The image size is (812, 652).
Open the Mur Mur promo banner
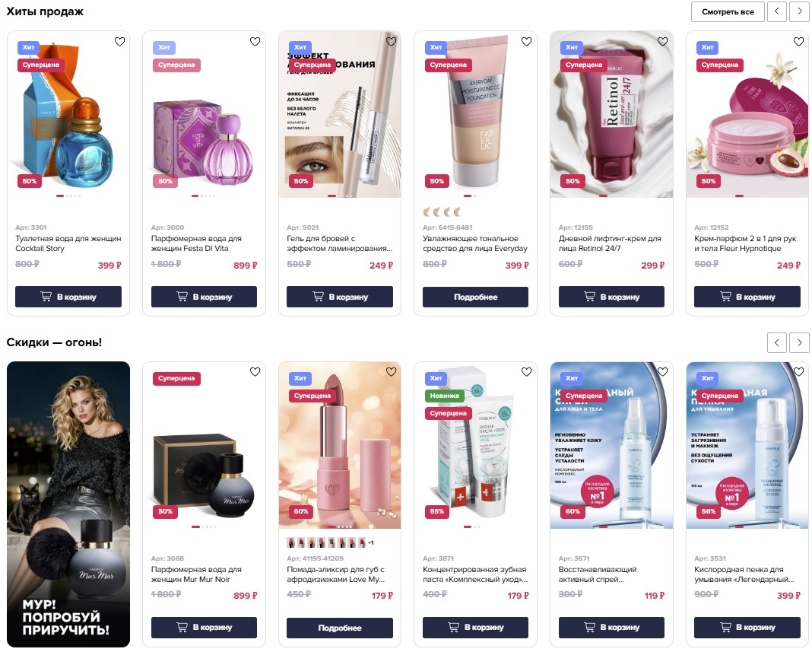click(x=68, y=504)
